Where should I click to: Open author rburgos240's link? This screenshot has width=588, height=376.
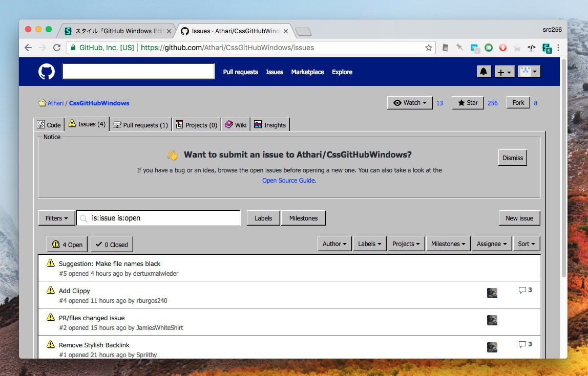pyautogui.click(x=152, y=301)
